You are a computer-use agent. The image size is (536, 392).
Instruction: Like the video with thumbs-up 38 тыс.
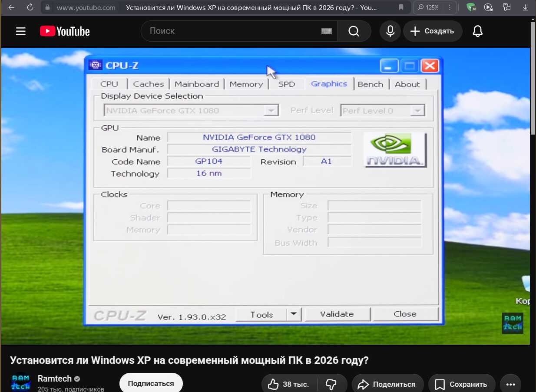[x=289, y=384]
